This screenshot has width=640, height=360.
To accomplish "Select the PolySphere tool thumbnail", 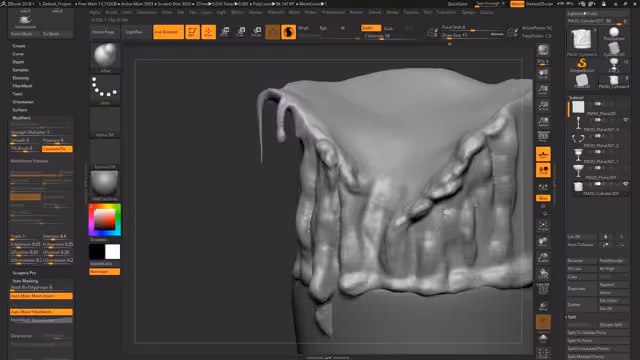I will point(614,33).
